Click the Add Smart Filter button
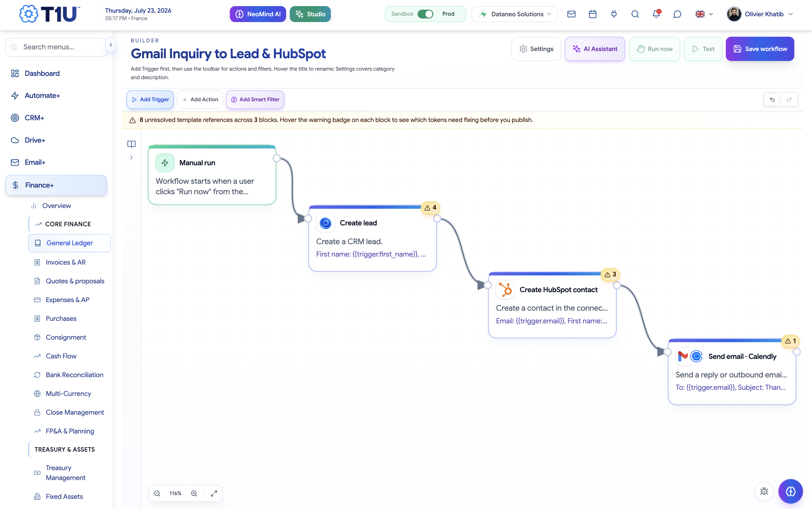The image size is (812, 509). pos(255,100)
